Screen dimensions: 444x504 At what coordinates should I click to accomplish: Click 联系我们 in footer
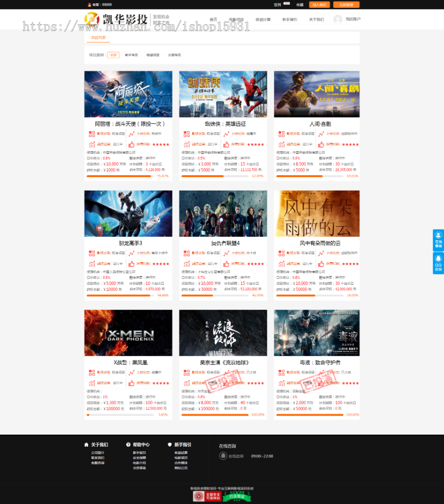[98, 458]
